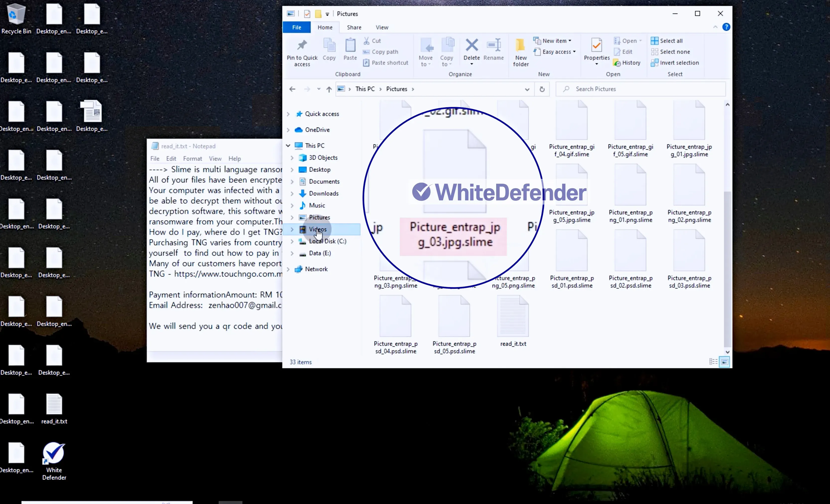Go back with the left arrow
The image size is (830, 504).
pos(292,89)
